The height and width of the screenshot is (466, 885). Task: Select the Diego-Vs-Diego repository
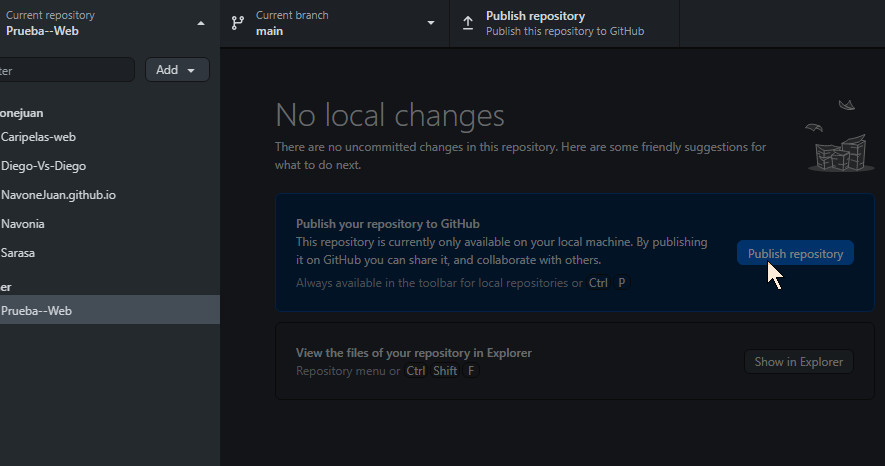tap(109, 166)
